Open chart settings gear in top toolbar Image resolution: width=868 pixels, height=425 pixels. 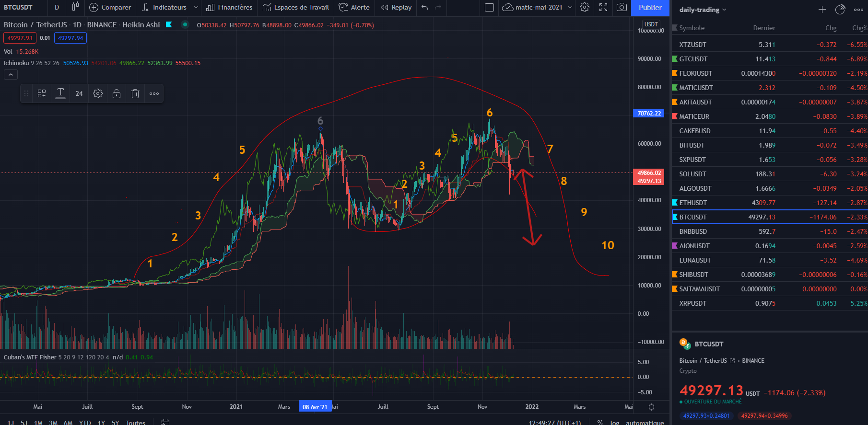point(585,7)
